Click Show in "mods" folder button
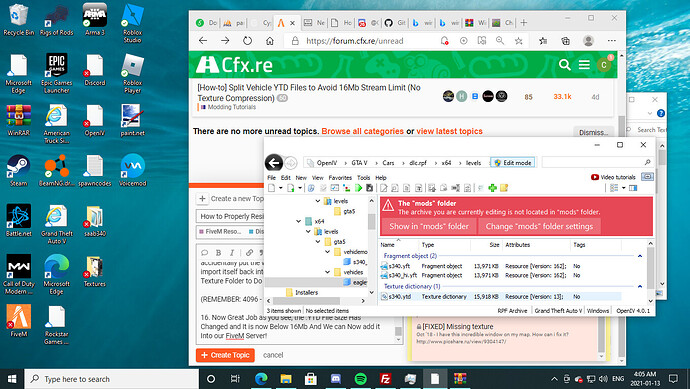This screenshot has width=690, height=389. click(429, 226)
